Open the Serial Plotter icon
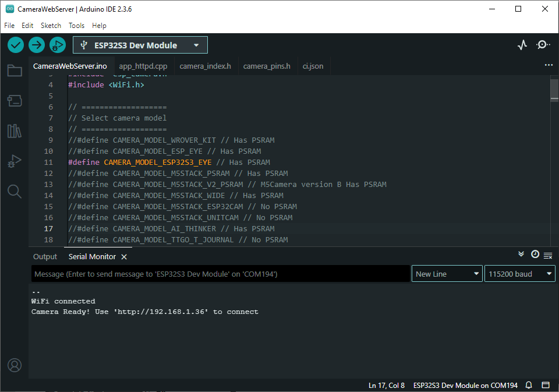The image size is (559, 392). [x=522, y=45]
